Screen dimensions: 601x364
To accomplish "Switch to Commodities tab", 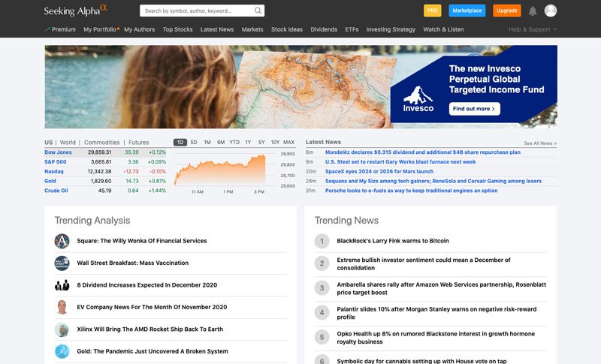I will 101,143.
